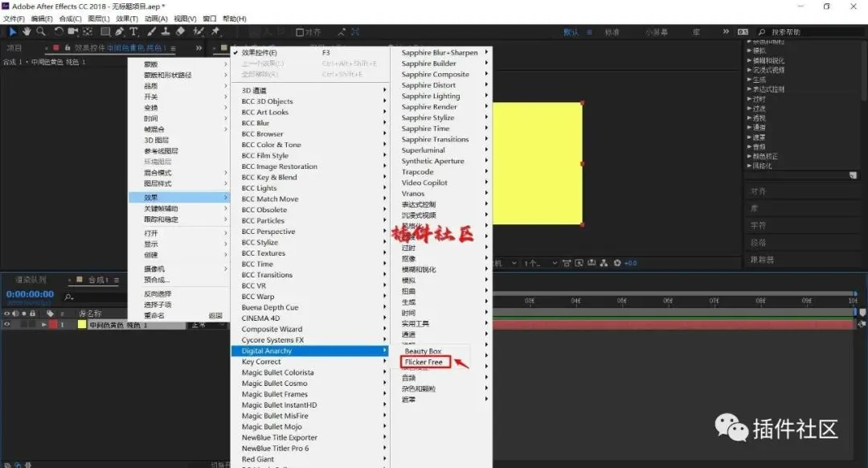Click the audio column header icon in timeline
Viewport: 868px width, 468px height.
[15, 314]
